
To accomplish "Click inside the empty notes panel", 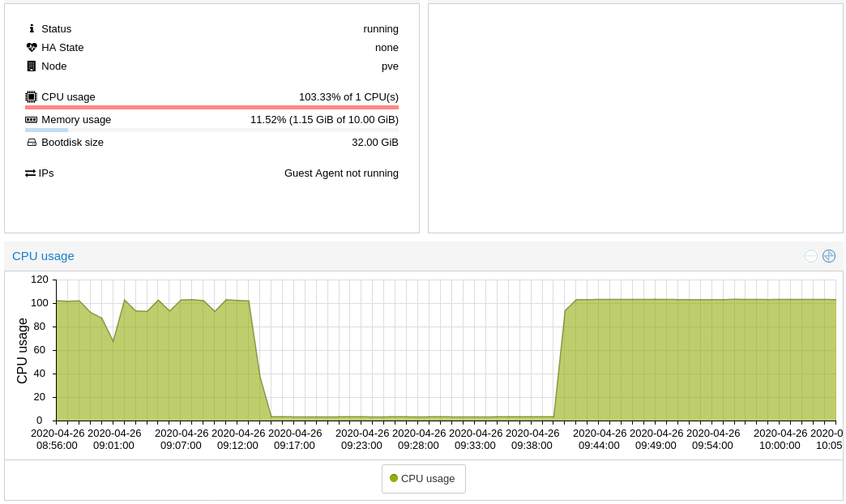I will [x=635, y=118].
